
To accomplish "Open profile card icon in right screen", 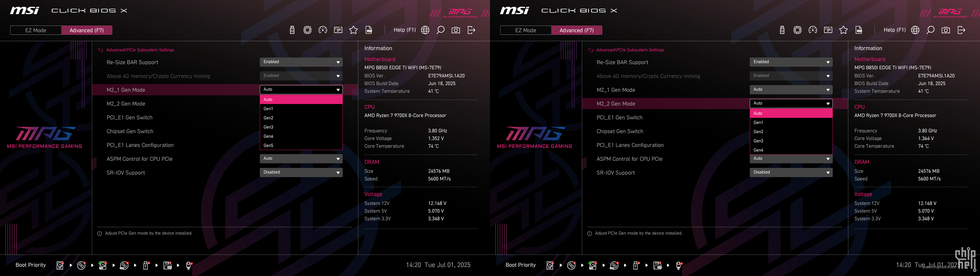I will (828, 30).
